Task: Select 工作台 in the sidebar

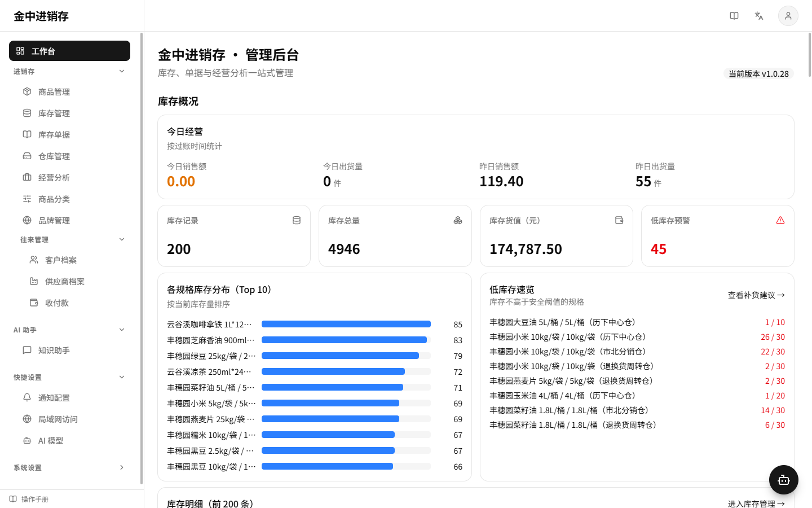Action: (69, 51)
